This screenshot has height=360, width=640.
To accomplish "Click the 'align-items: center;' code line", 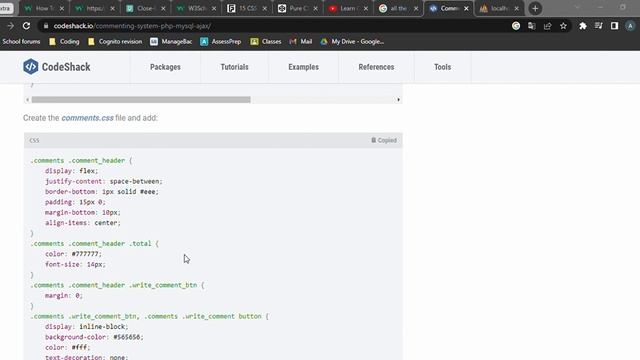I will click(x=83, y=223).
